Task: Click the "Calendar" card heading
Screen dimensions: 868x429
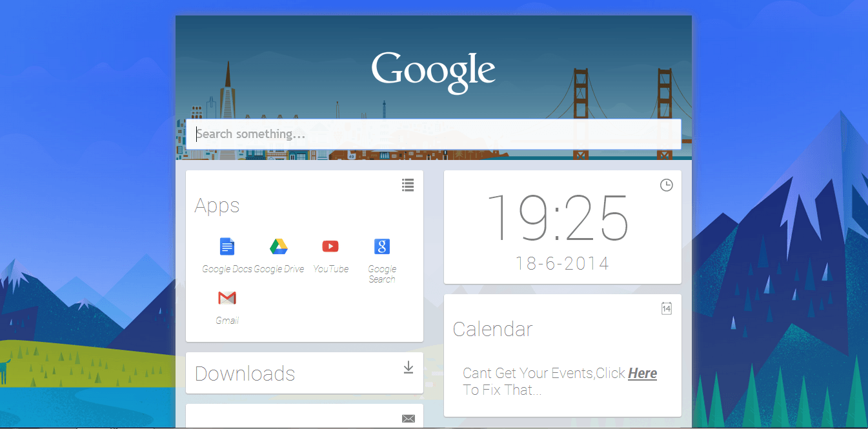Action: click(x=492, y=329)
